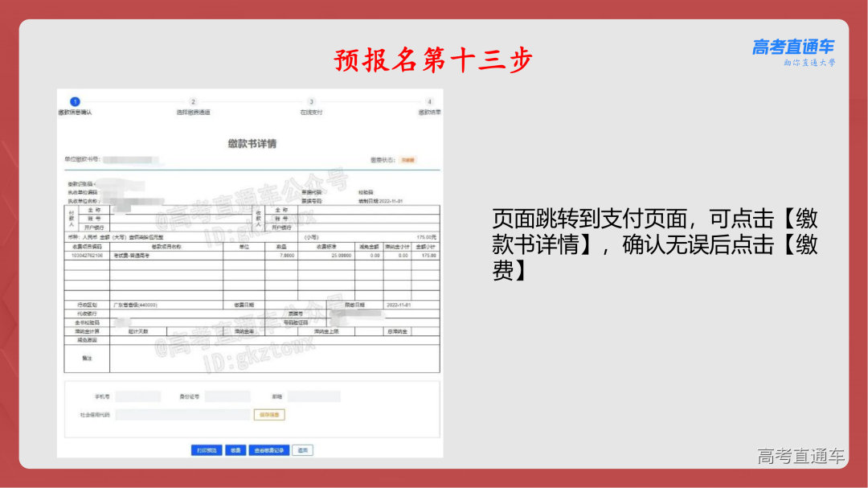Click step 1 circle 缴款信息确认
This screenshot has width=868, height=488.
click(76, 100)
